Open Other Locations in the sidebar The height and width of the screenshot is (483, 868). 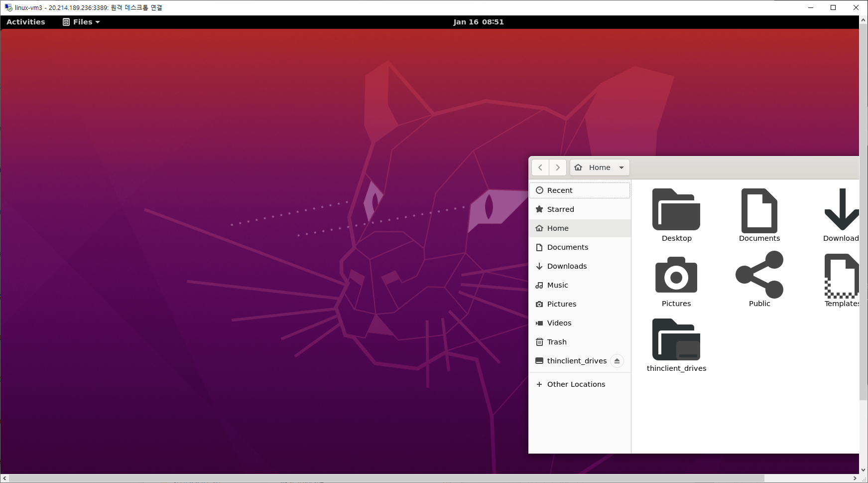click(x=580, y=384)
